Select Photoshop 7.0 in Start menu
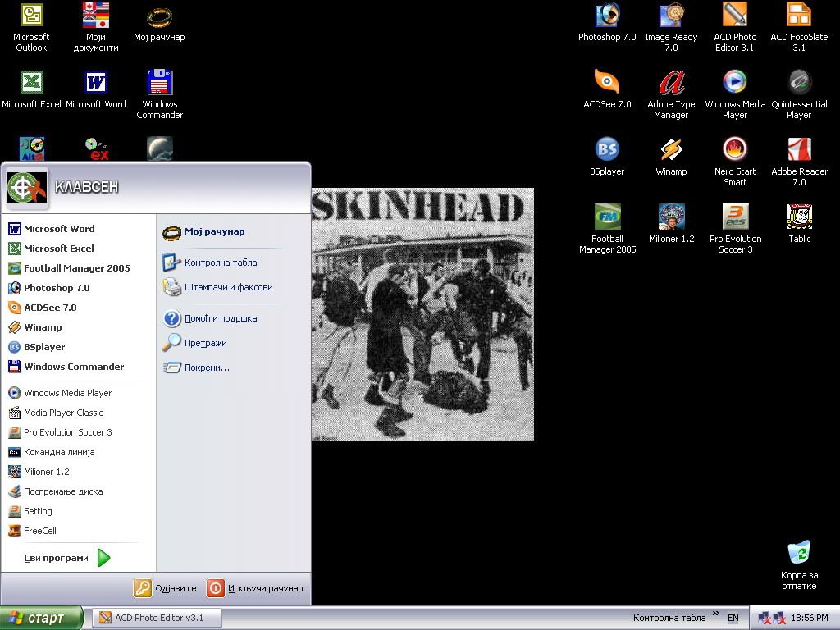840x630 pixels. 78,288
